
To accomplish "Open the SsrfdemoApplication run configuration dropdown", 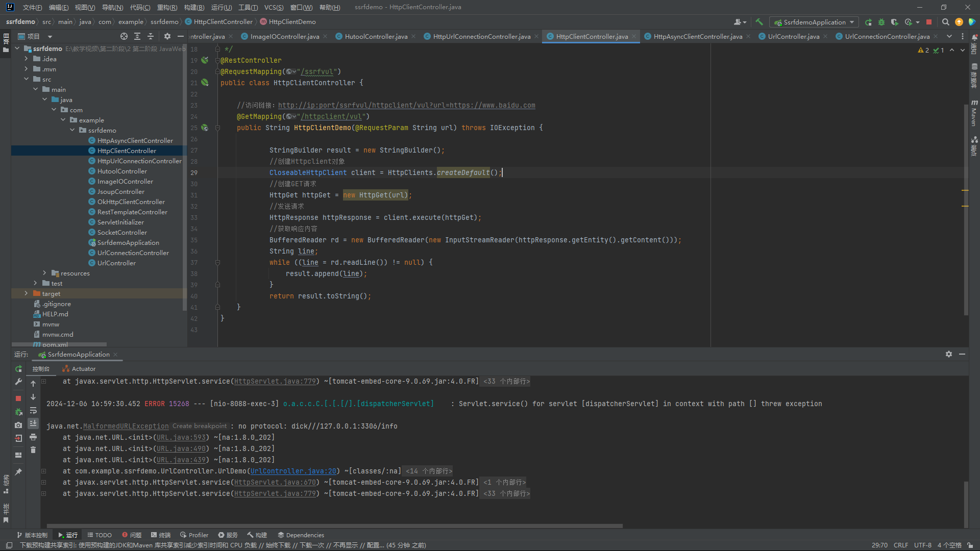I will point(814,22).
